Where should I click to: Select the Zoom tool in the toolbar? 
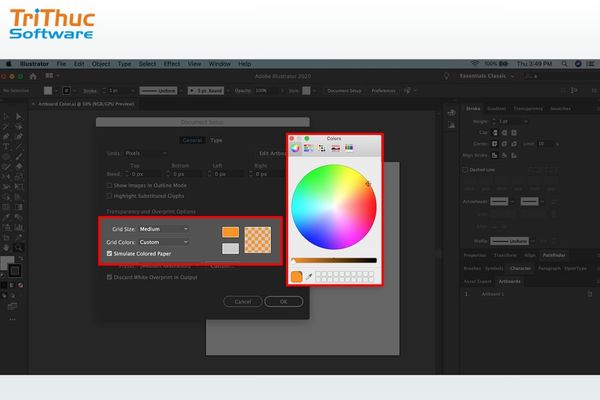coord(18,248)
